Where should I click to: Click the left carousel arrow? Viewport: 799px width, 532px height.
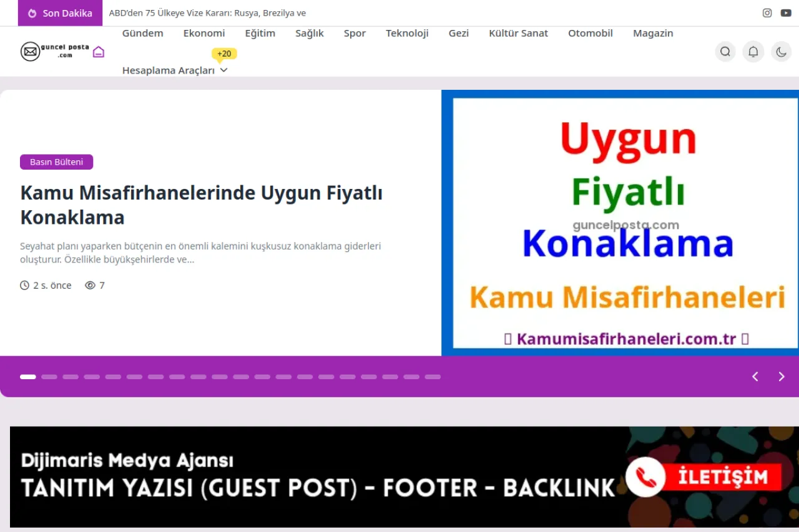(x=755, y=377)
